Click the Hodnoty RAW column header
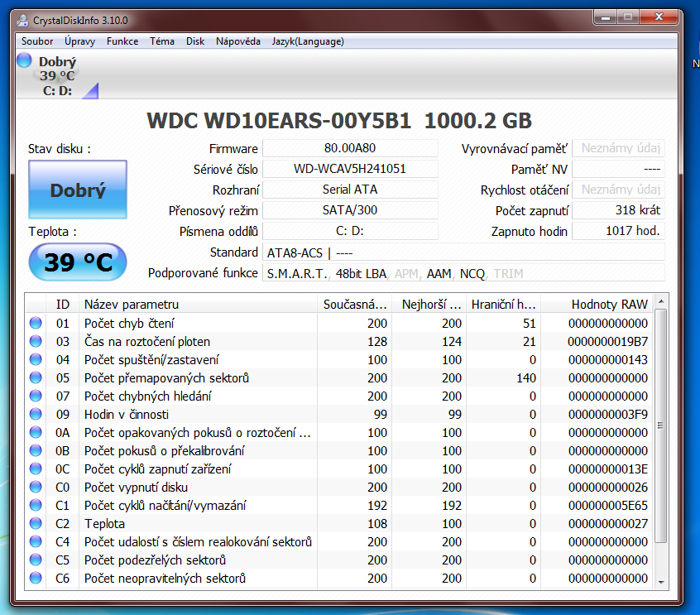 pos(597,305)
